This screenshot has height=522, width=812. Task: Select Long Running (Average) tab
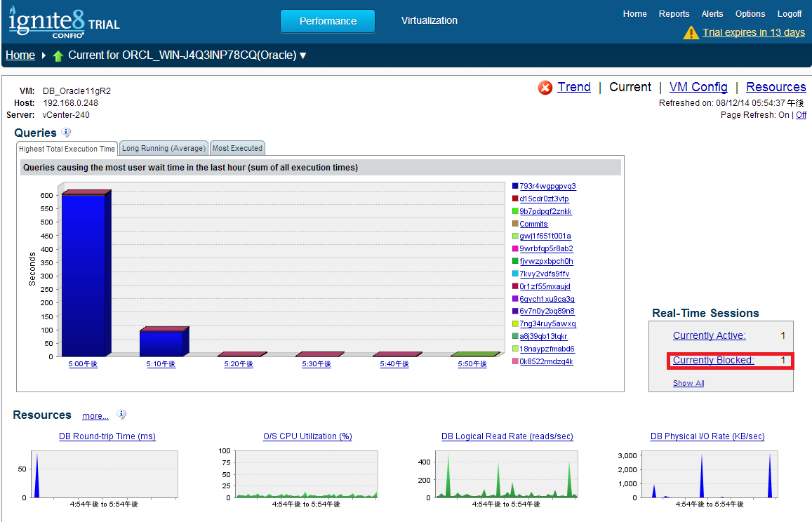[164, 148]
